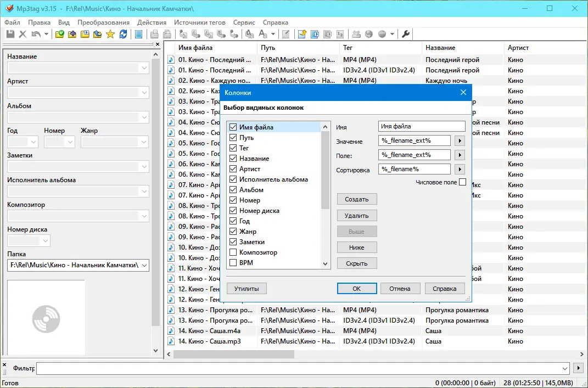588x388 pixels.
Task: Open Mp3tag options with the wrench icon
Action: click(x=405, y=34)
